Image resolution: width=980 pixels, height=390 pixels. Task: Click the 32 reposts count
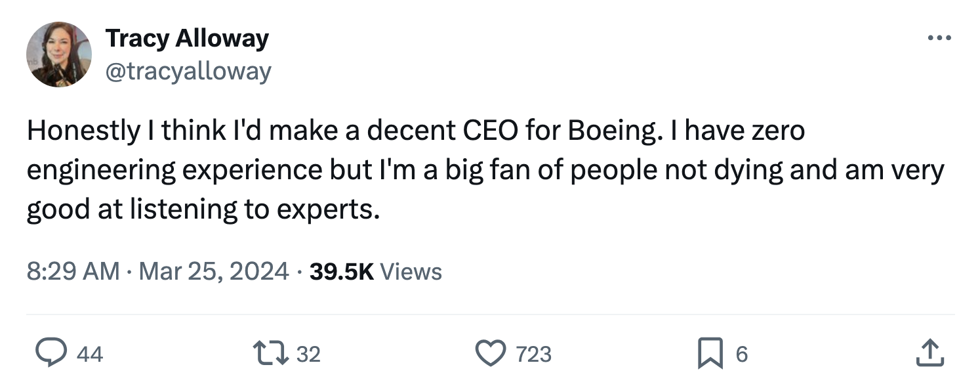click(308, 355)
